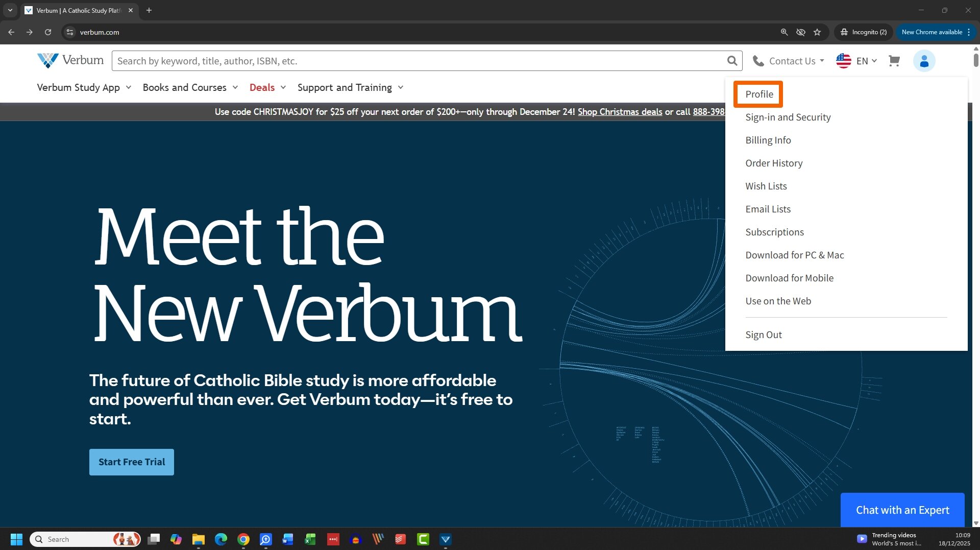Open Word from the taskbar
This screenshot has width=980, height=550.
288,539
